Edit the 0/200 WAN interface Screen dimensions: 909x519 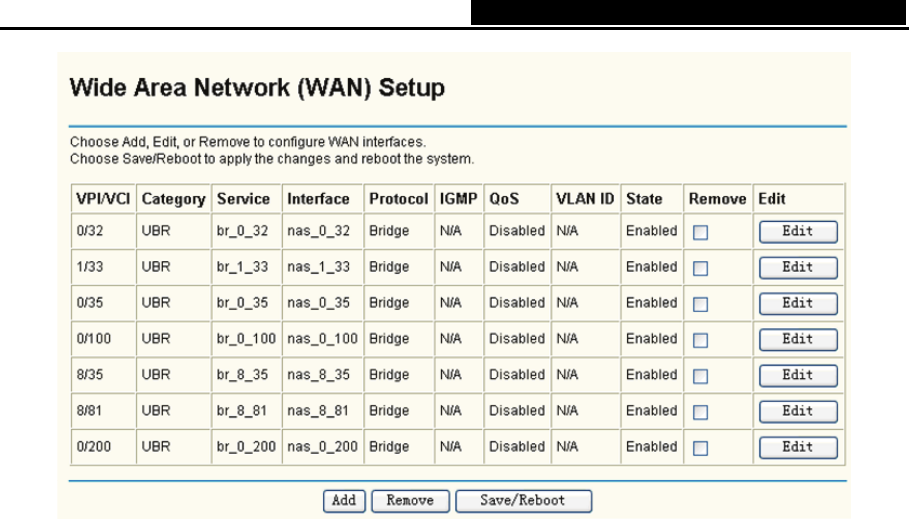coord(797,448)
